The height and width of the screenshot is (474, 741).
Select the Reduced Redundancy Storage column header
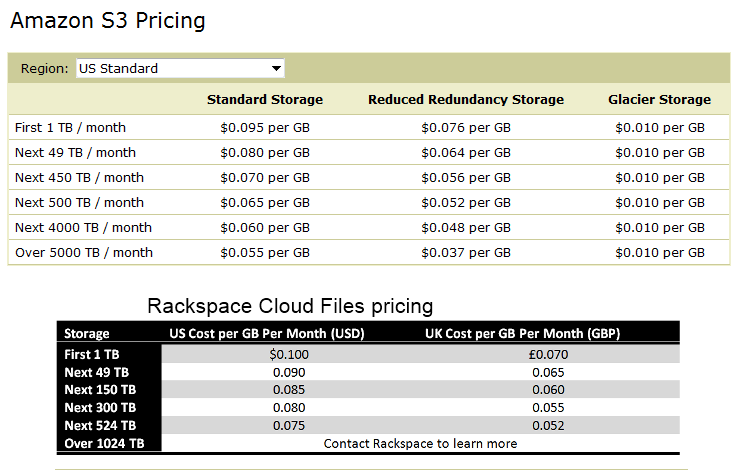coord(466,100)
